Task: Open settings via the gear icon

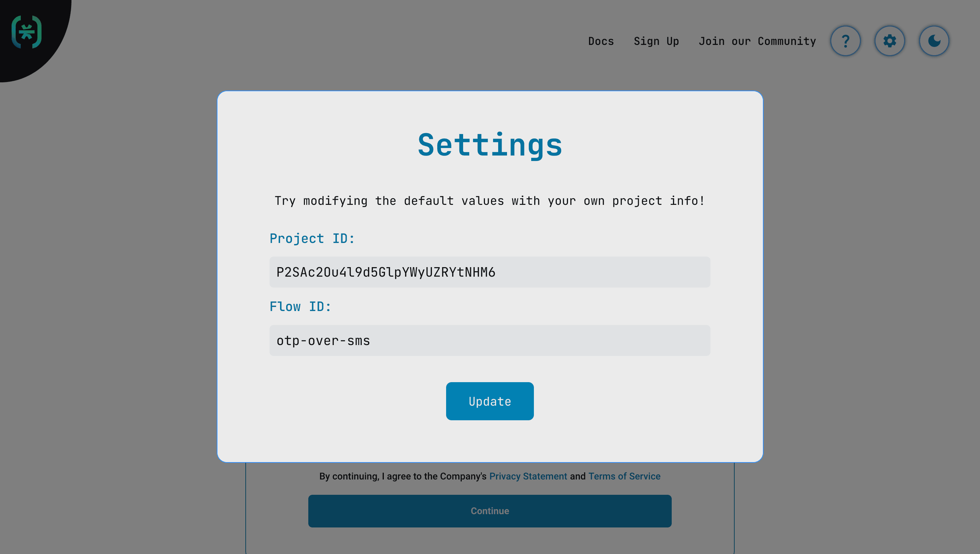Action: (x=890, y=41)
